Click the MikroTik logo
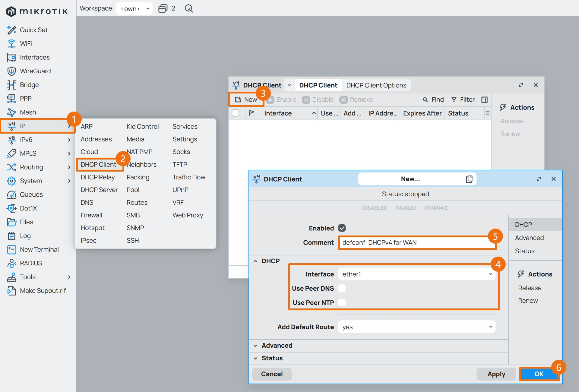Viewport: 579px width, 392px height. (37, 11)
